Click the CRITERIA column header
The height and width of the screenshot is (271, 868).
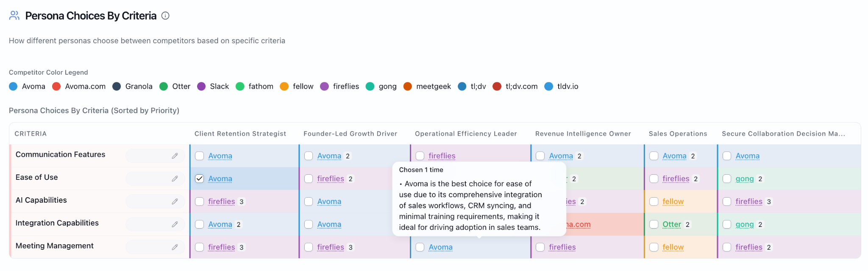(x=31, y=134)
